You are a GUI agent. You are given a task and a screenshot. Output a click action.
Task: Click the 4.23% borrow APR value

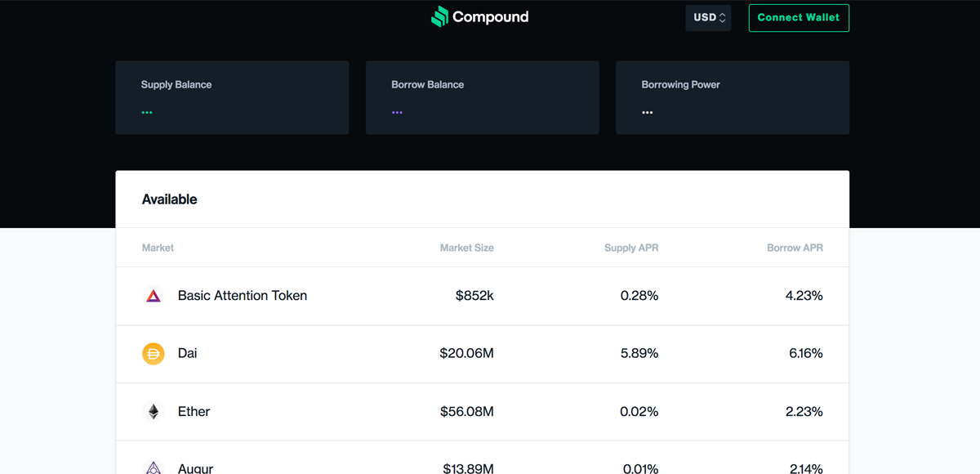pyautogui.click(x=804, y=296)
